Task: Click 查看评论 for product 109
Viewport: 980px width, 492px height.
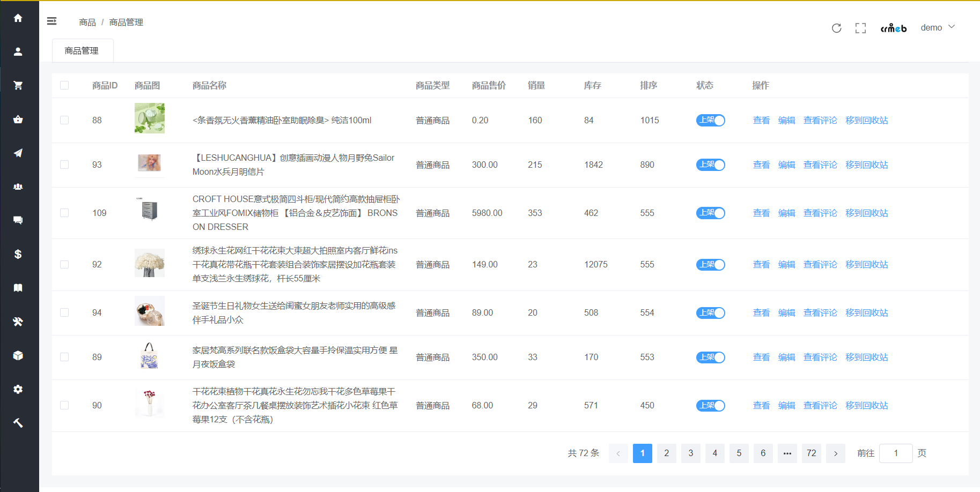Action: pos(820,213)
